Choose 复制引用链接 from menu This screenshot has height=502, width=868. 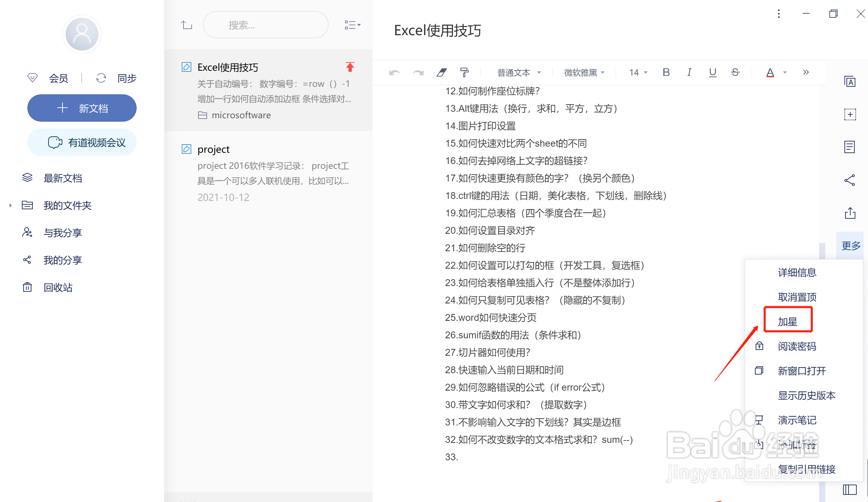tap(807, 469)
